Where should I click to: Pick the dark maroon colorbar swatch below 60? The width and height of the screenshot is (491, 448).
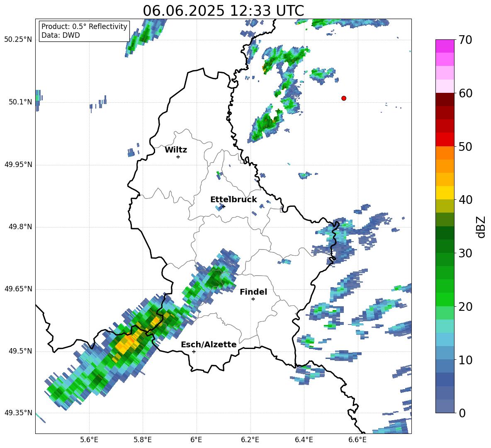[445, 100]
